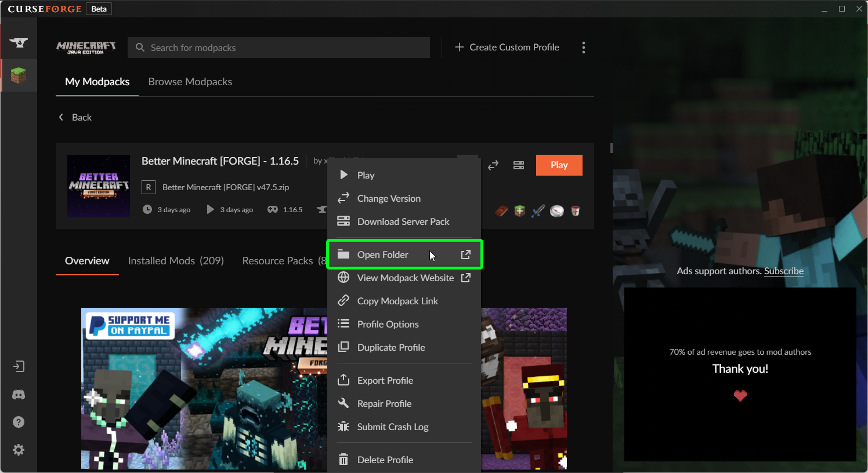The height and width of the screenshot is (473, 868).
Task: Click the play triangle icon by second '3 days ago'
Action: pos(210,209)
